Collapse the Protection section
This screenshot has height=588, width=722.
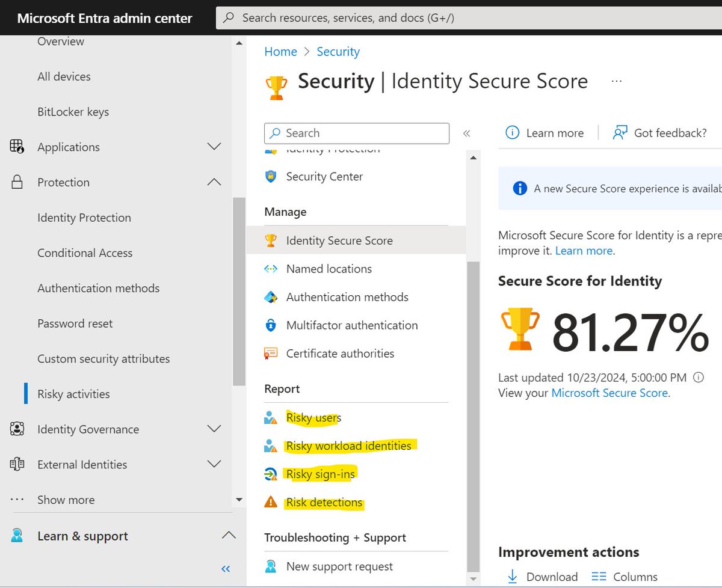214,182
